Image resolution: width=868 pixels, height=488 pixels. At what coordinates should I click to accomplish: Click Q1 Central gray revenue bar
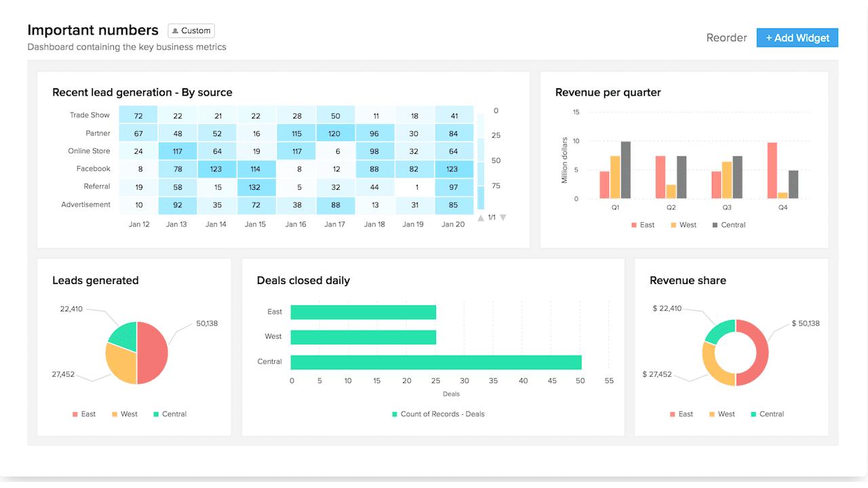pos(625,170)
